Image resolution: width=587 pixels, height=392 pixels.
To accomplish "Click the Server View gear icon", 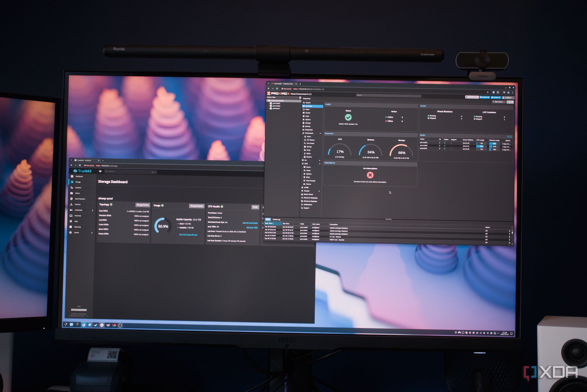I will pyautogui.click(x=300, y=97).
